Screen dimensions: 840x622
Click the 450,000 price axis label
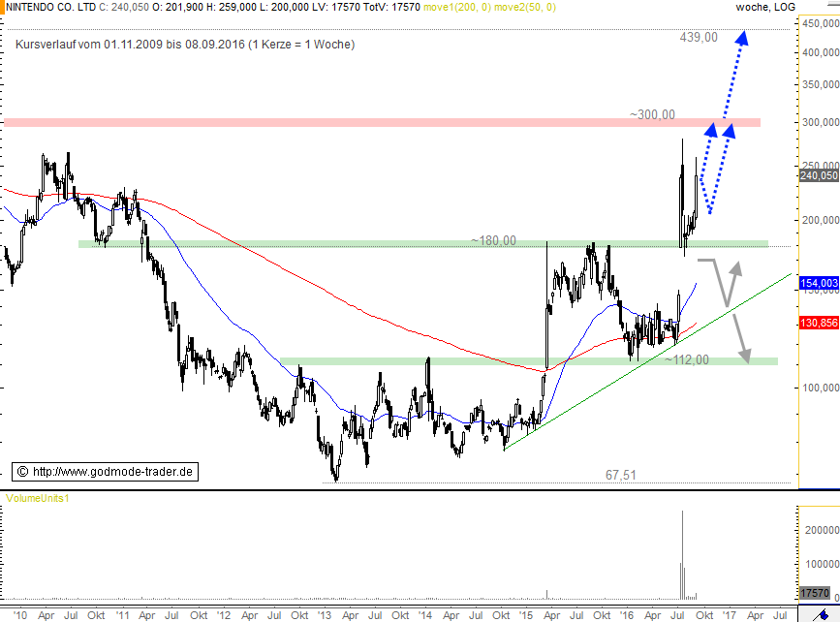[x=821, y=23]
